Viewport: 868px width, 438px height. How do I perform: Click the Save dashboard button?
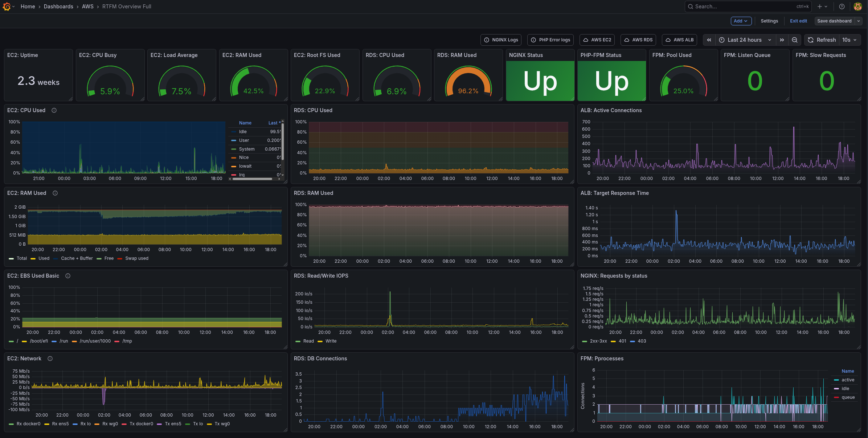[x=834, y=21]
